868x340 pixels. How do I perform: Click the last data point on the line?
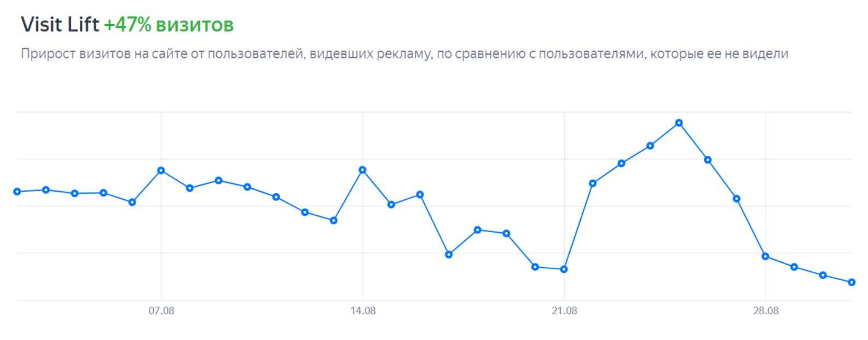pyautogui.click(x=851, y=283)
